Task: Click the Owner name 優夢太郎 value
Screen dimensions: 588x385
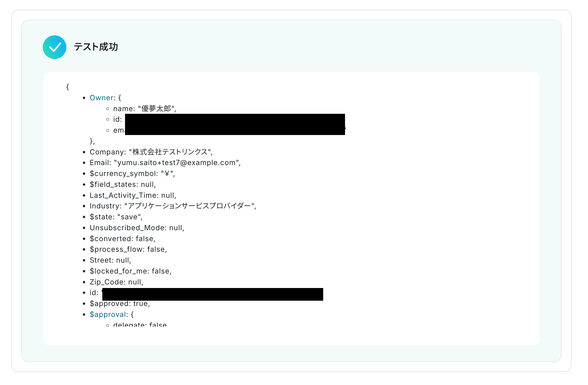Action: (x=156, y=109)
